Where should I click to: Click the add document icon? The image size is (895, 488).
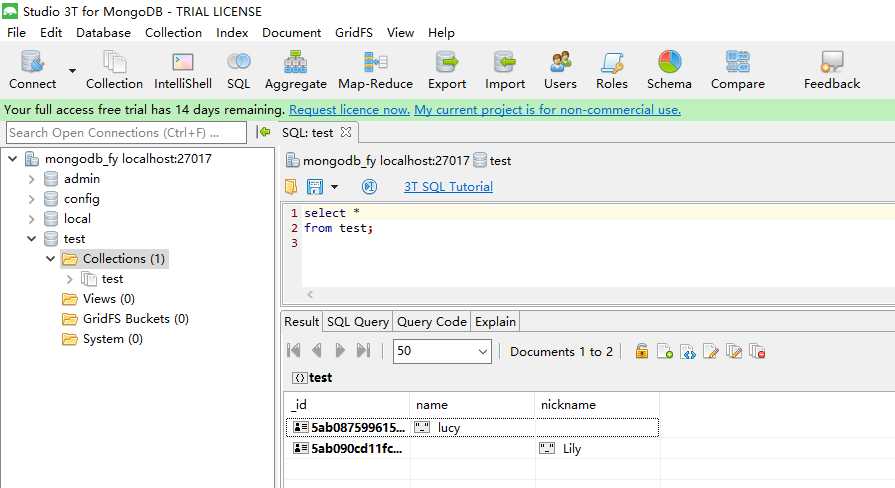tap(664, 351)
